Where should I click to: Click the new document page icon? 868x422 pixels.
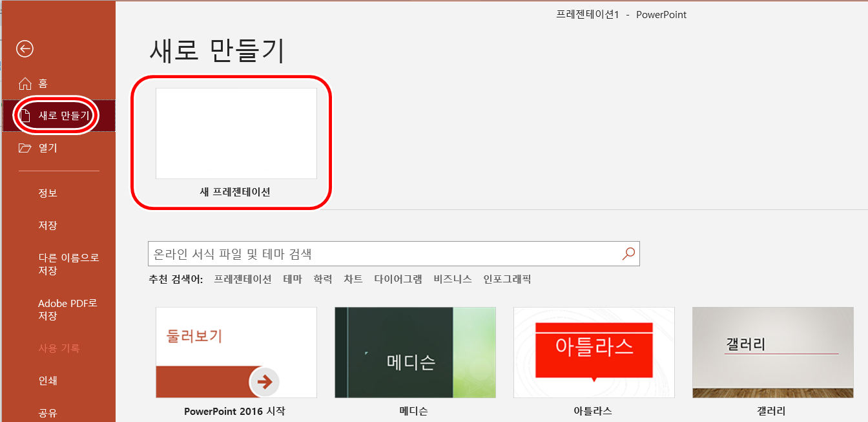pos(25,116)
